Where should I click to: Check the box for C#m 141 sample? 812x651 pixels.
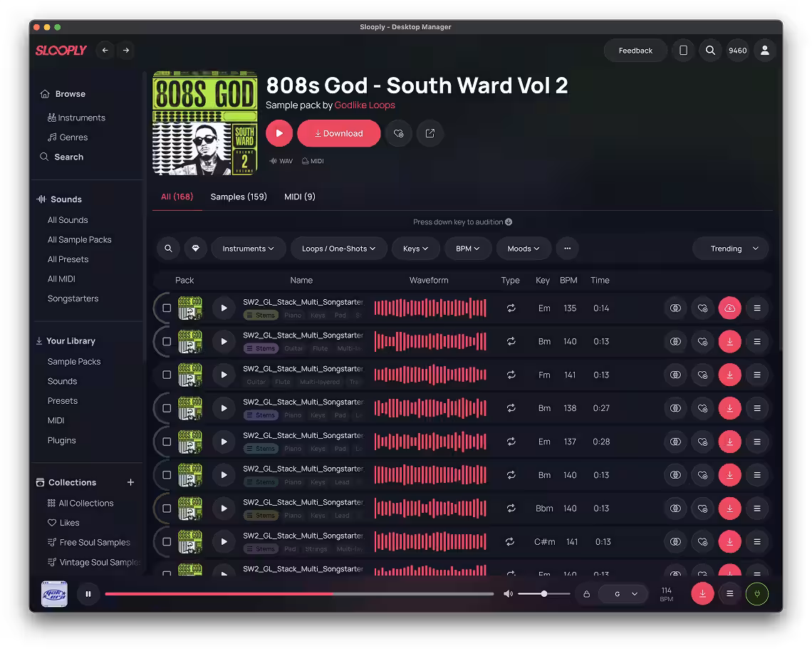tap(167, 542)
